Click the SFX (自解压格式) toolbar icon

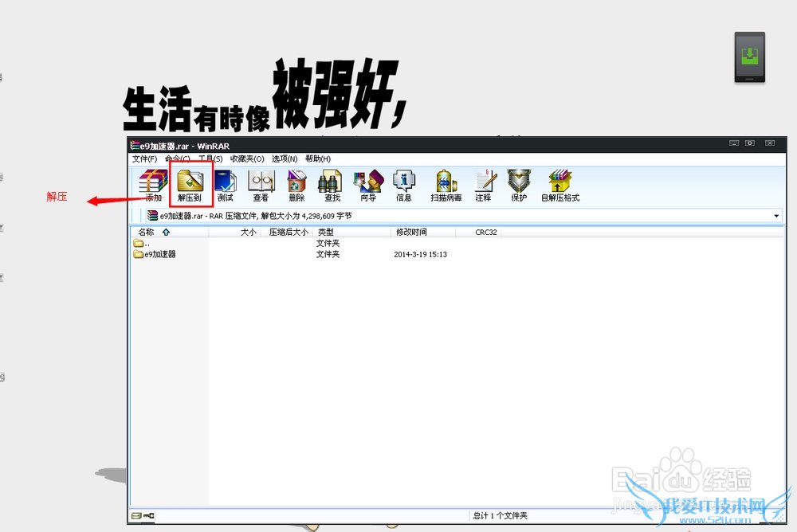click(560, 186)
